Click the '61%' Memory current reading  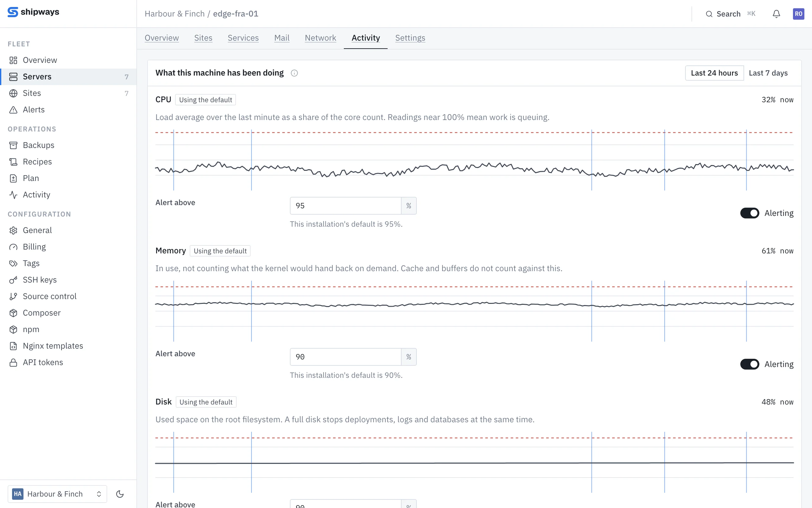pyautogui.click(x=768, y=251)
